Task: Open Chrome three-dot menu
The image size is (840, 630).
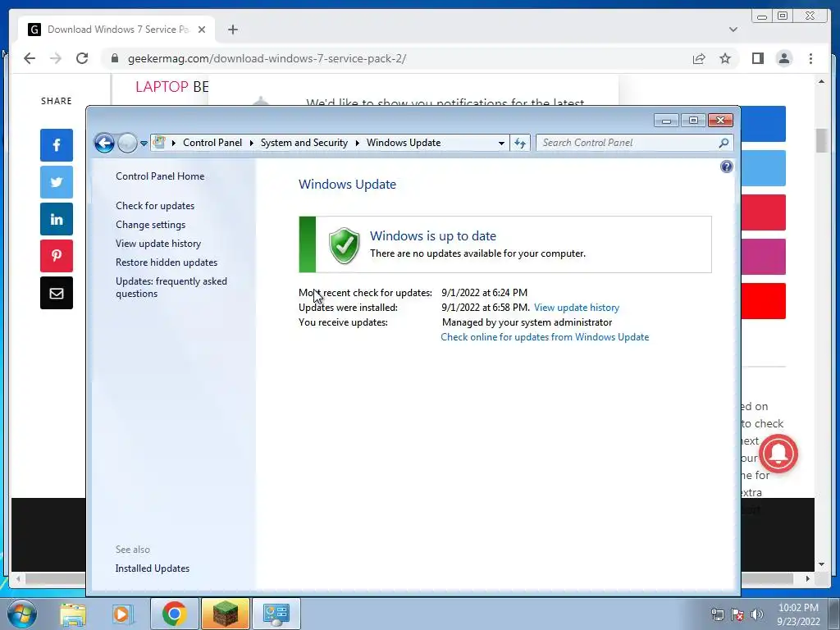Action: pyautogui.click(x=810, y=58)
